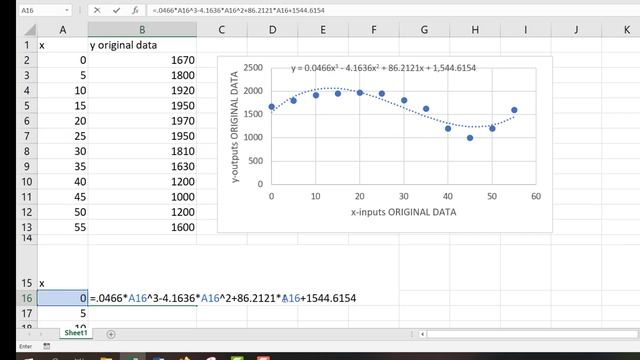This screenshot has width=640, height=360.
Task: Click cell A1 containing 'x'
Action: click(x=62, y=45)
